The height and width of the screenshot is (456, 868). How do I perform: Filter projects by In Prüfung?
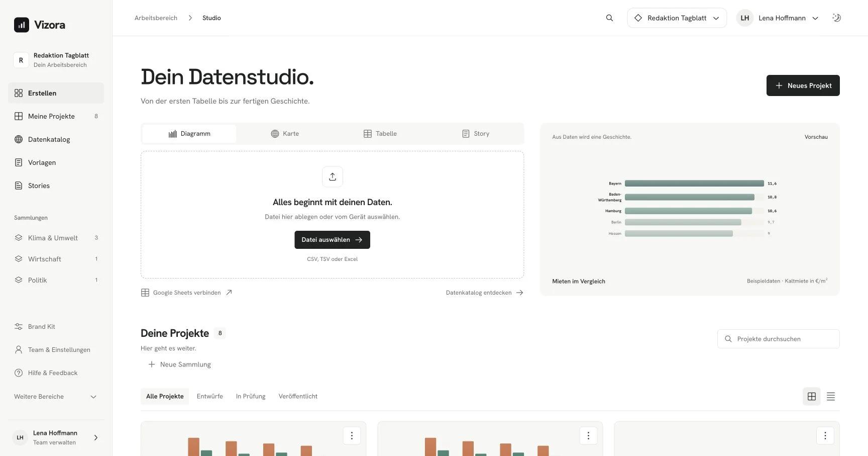pos(251,396)
